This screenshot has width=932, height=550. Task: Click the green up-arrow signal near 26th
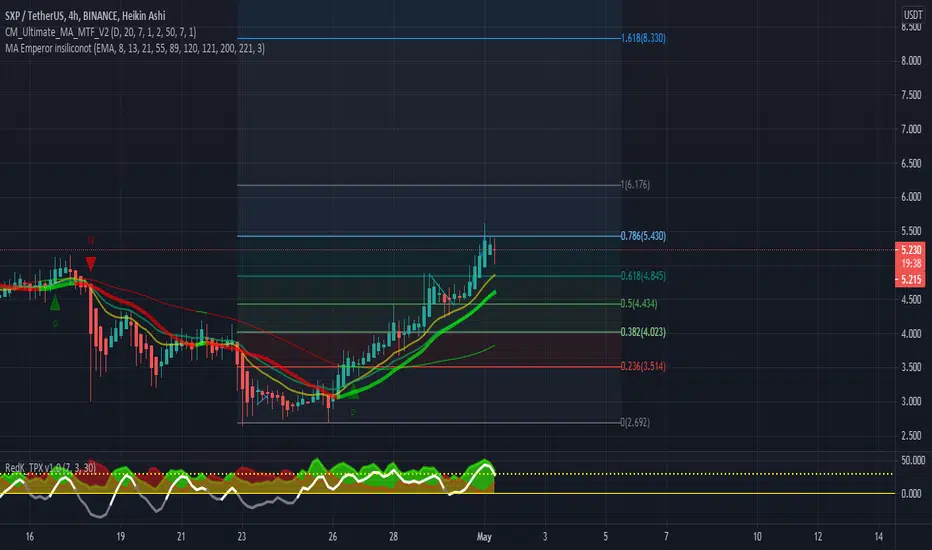[353, 391]
